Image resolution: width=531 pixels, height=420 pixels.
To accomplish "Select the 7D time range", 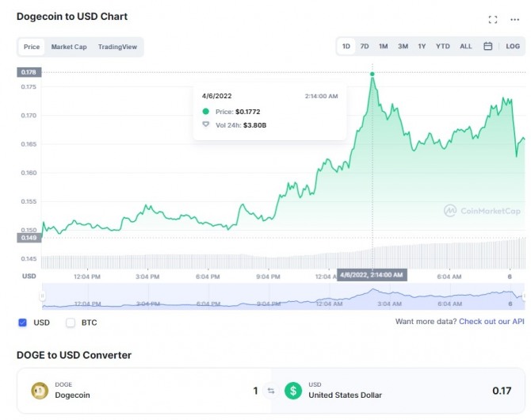I will pos(365,46).
